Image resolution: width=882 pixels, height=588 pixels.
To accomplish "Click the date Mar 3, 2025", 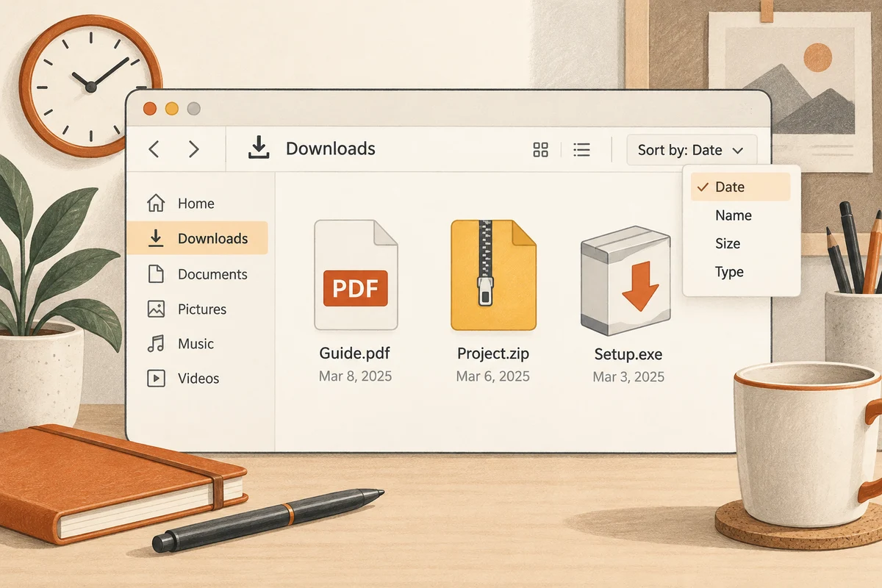I will pos(628,377).
